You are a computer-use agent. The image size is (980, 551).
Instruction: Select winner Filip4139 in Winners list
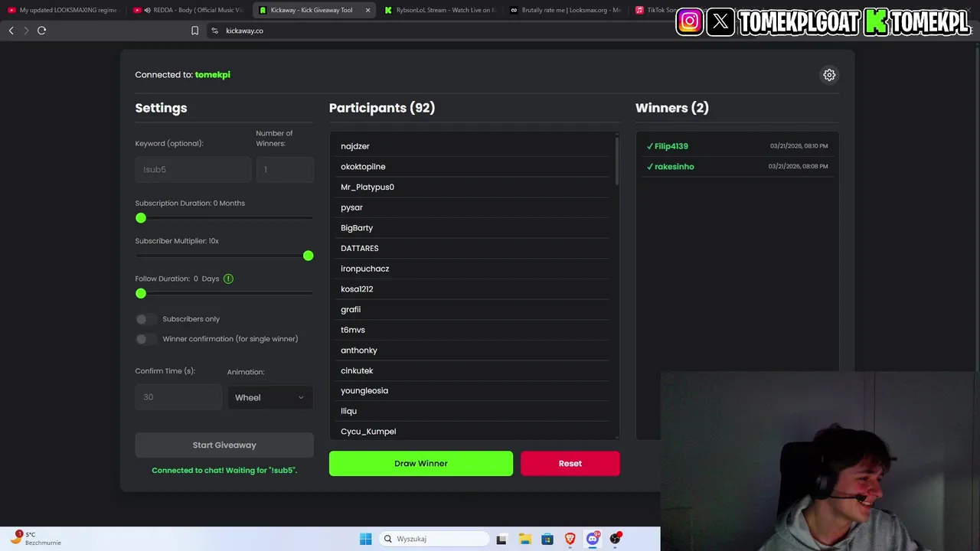(737, 146)
